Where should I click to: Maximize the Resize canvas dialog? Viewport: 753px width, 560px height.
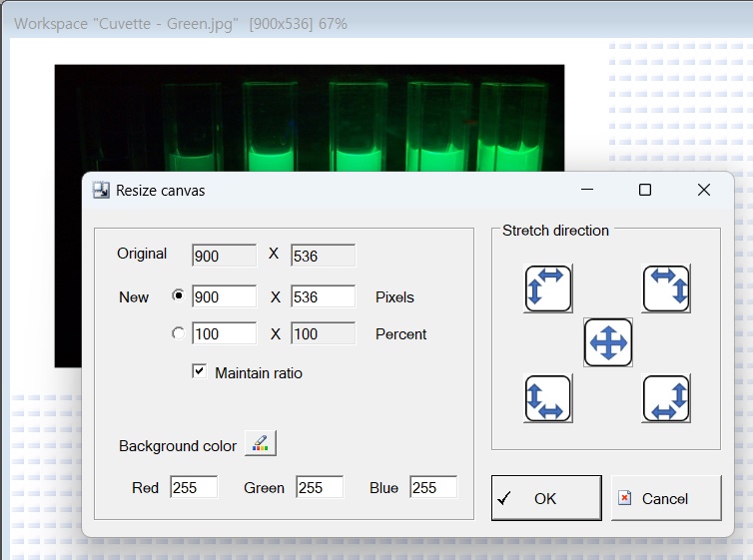point(645,190)
